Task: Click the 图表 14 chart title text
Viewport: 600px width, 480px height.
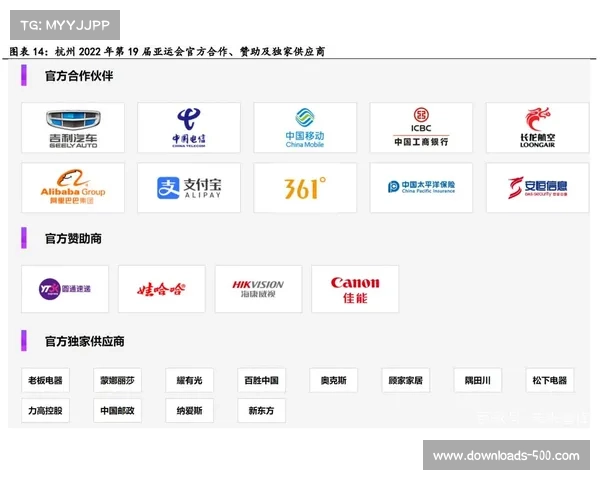Action: point(167,51)
